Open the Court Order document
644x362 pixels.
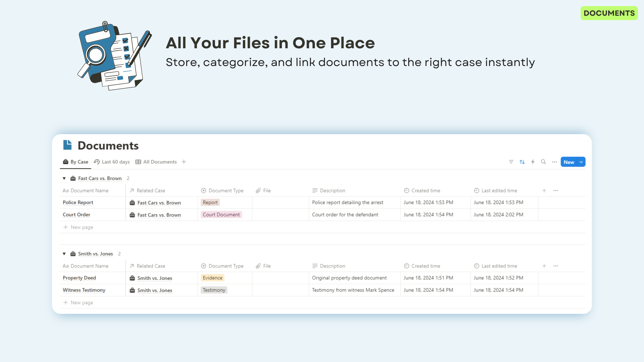[x=76, y=215]
